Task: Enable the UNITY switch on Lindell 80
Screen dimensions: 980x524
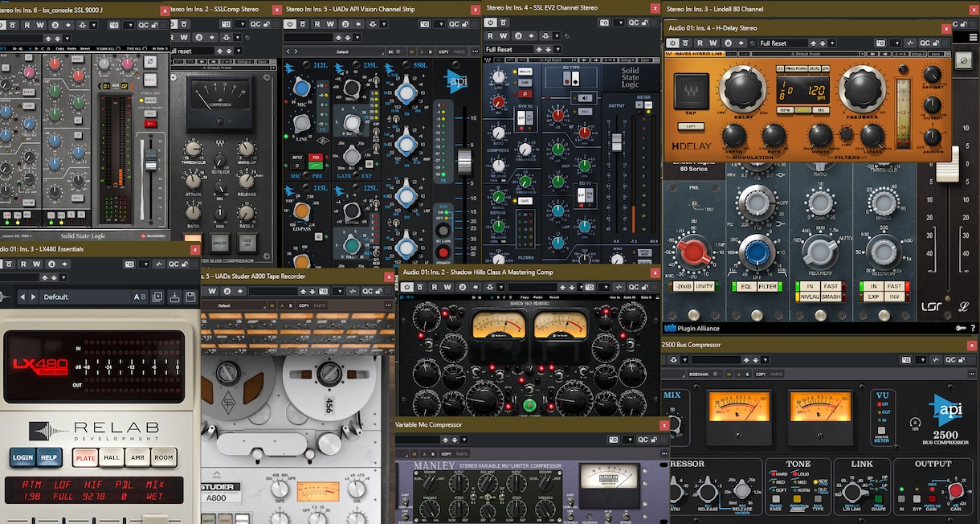Action: pos(705,286)
